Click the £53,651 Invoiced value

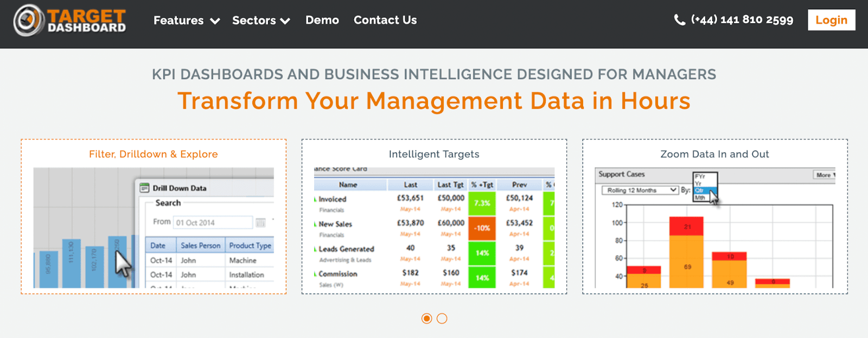click(410, 198)
